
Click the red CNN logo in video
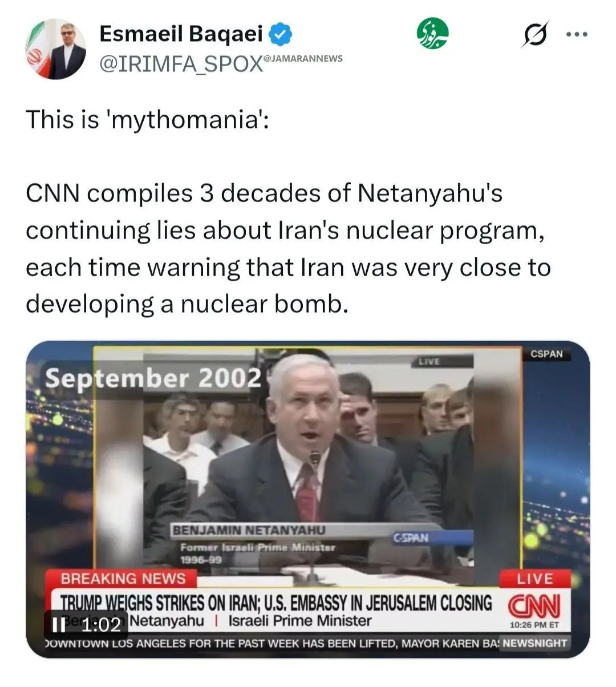534,606
